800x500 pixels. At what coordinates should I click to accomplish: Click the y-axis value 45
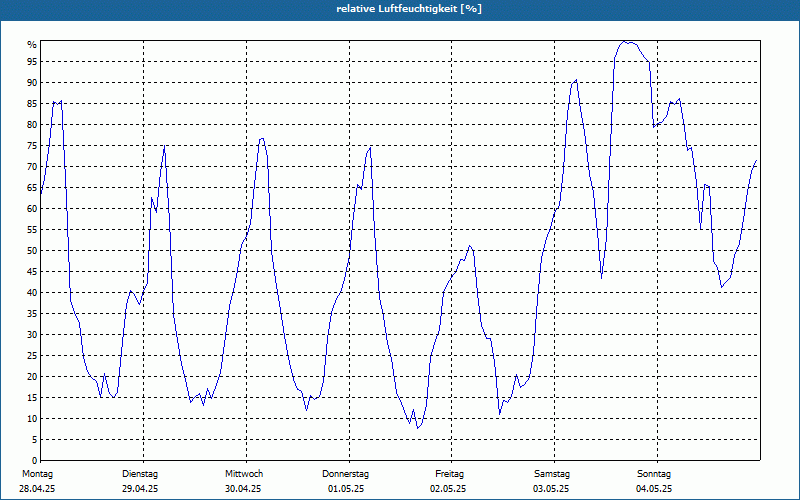click(x=32, y=272)
